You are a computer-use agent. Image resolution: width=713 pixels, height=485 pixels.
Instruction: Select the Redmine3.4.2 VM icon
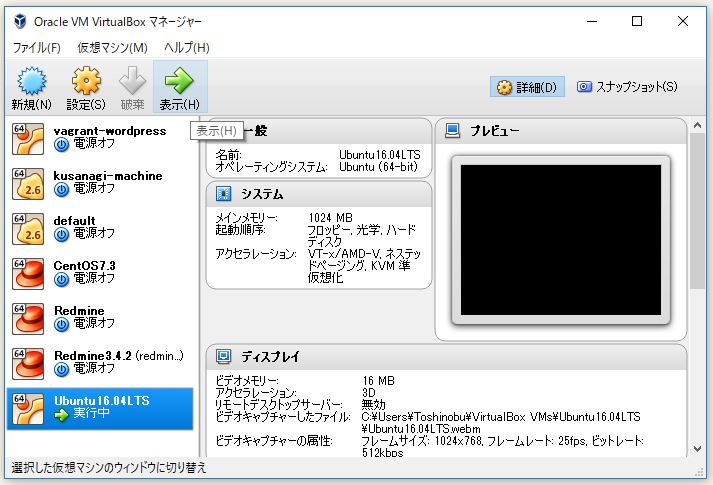(x=28, y=364)
